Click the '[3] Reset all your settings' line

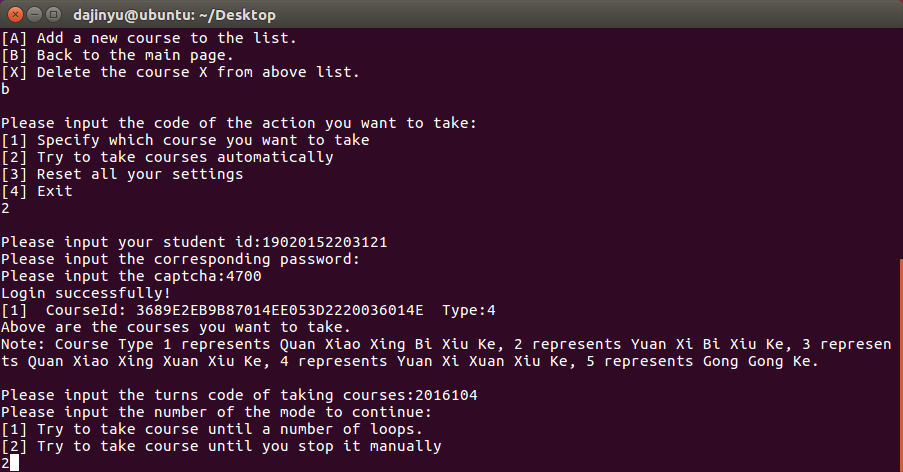pyautogui.click(x=122, y=174)
